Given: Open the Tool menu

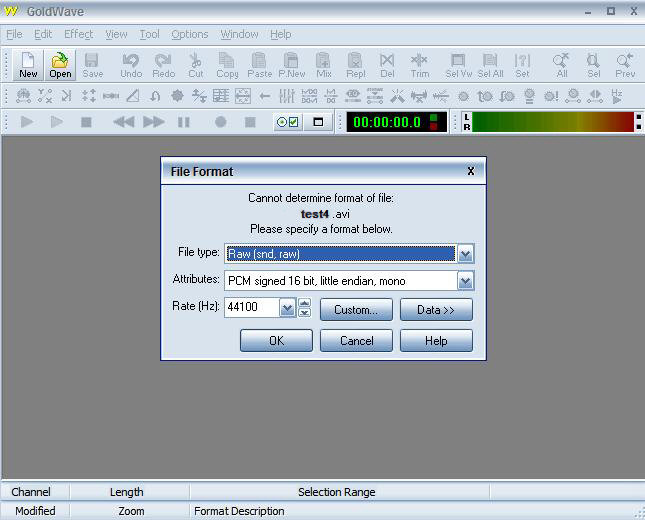Looking at the screenshot, I should coord(149,34).
